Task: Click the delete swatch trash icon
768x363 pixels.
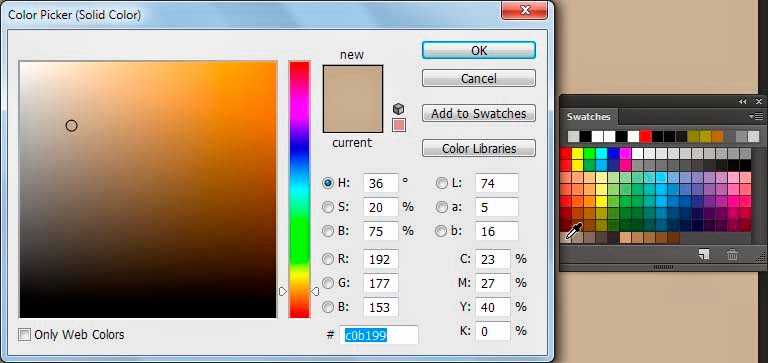Action: point(732,254)
